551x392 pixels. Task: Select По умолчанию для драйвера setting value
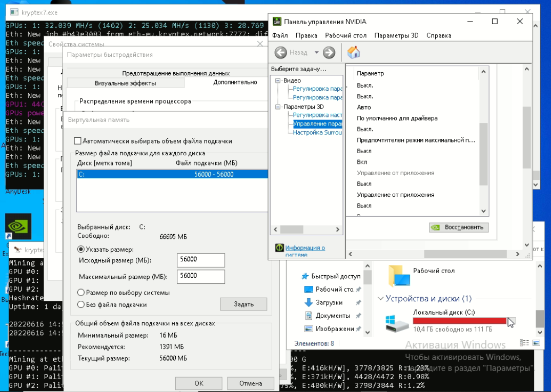tap(397, 118)
